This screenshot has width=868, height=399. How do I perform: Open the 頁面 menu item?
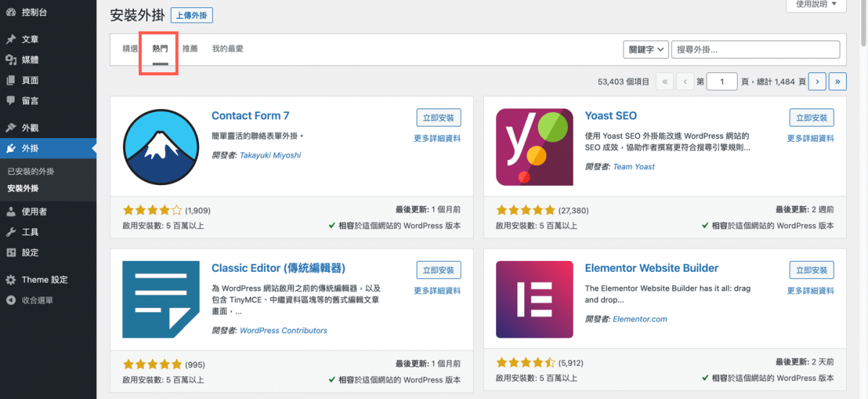coord(48,80)
